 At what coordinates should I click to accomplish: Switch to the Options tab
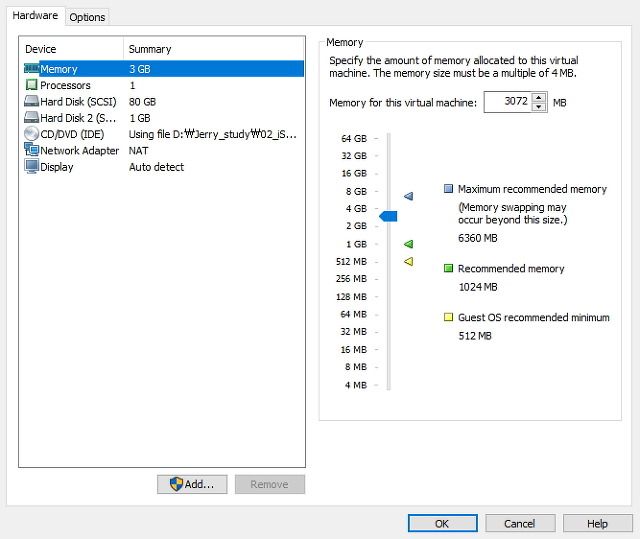click(87, 17)
